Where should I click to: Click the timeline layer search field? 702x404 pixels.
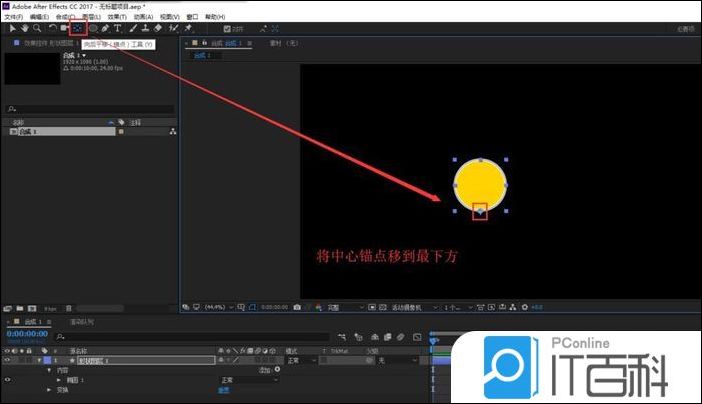coord(193,336)
